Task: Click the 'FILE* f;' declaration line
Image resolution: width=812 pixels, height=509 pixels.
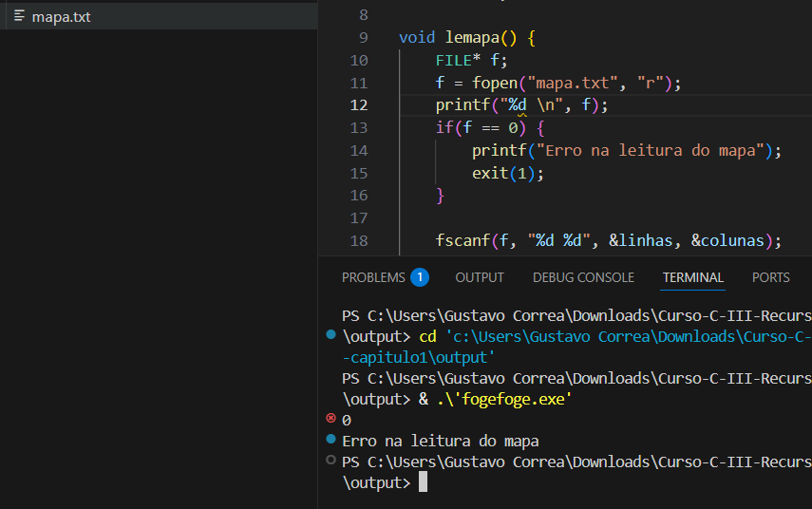Action: (471, 61)
